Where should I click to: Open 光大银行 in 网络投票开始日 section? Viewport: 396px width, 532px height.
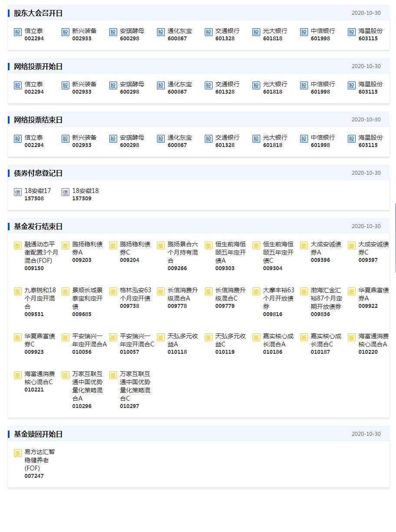point(275,85)
